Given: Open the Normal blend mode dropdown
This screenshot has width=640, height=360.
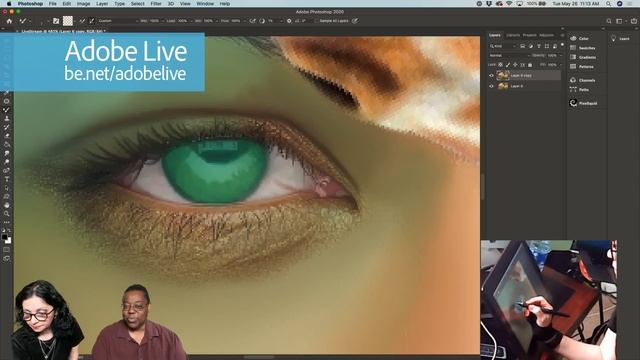Looking at the screenshot, I should pos(509,56).
